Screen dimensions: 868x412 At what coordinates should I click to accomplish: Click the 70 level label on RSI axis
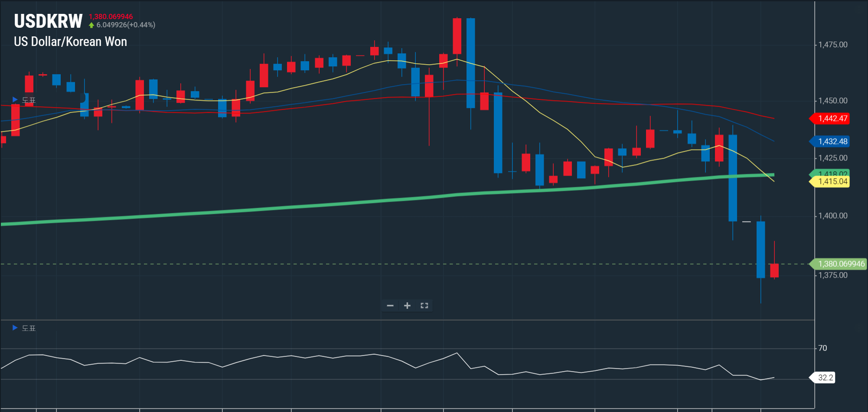(x=822, y=348)
